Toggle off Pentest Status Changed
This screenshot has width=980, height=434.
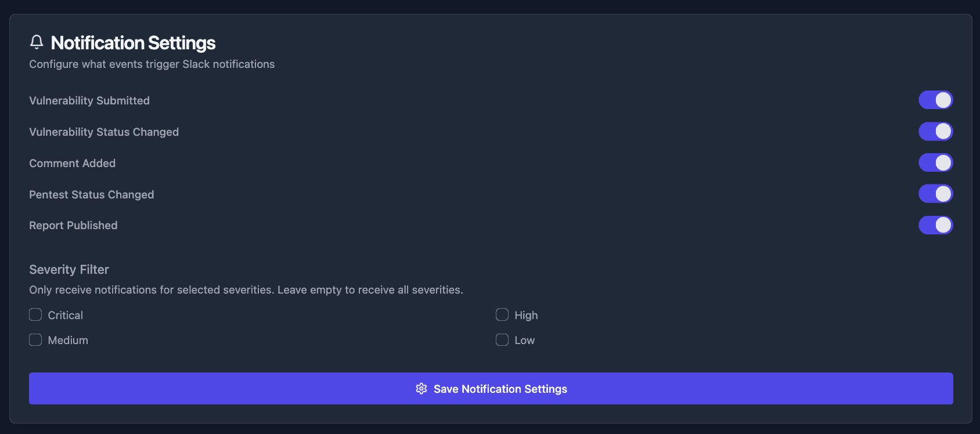935,194
